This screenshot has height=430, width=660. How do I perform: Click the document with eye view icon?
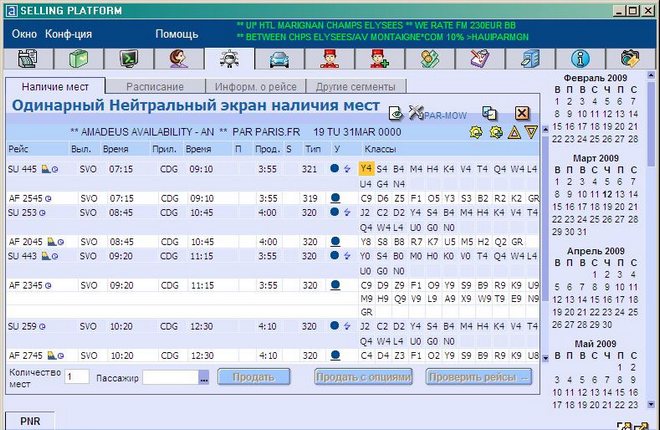click(x=395, y=113)
